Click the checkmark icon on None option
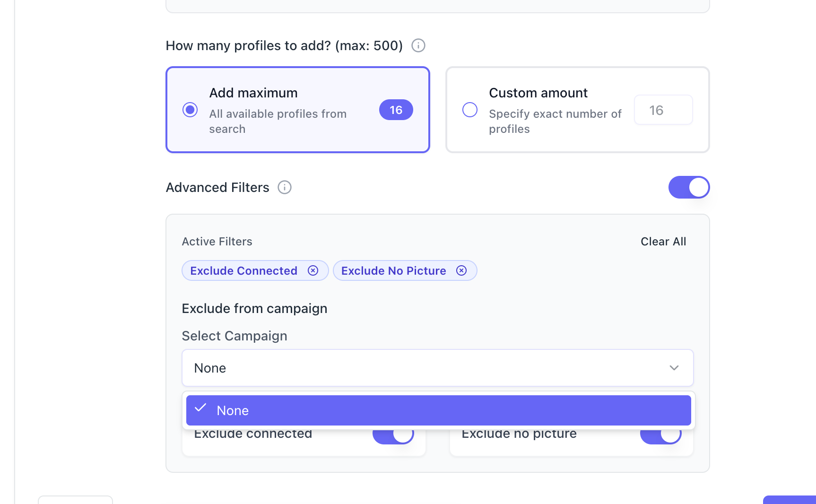Viewport: 816px width, 504px height. [x=200, y=408]
